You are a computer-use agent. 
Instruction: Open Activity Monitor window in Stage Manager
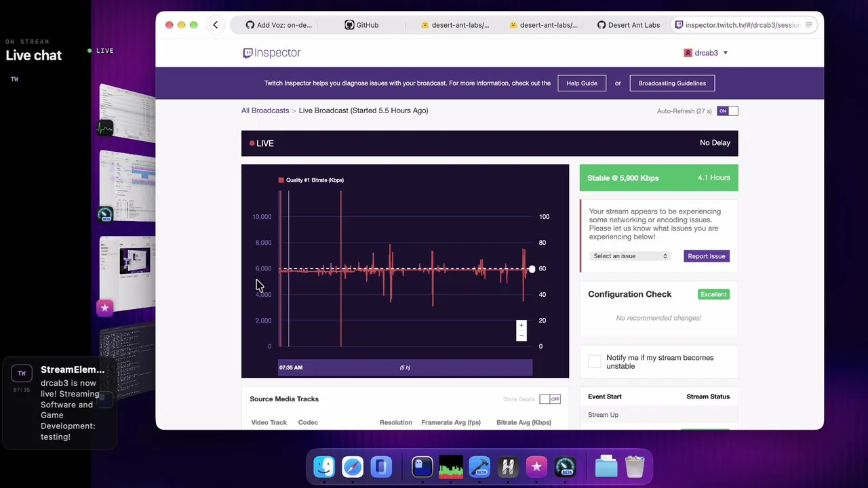(127, 112)
